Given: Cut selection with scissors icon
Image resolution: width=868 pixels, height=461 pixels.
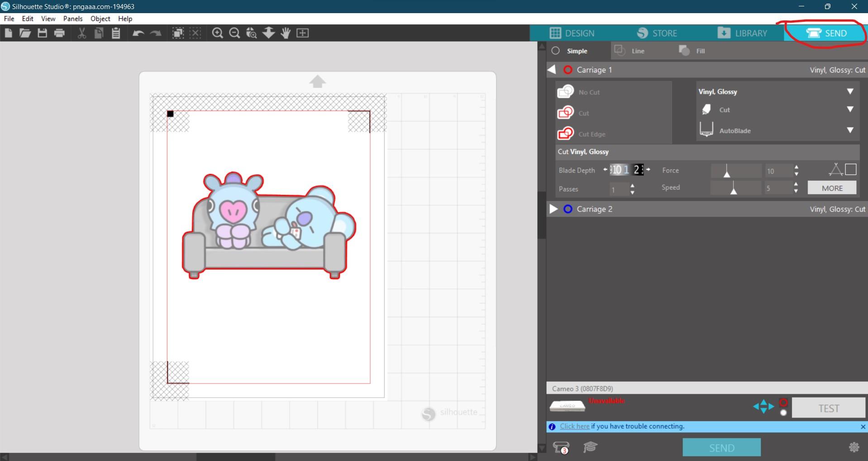Looking at the screenshot, I should 82,33.
